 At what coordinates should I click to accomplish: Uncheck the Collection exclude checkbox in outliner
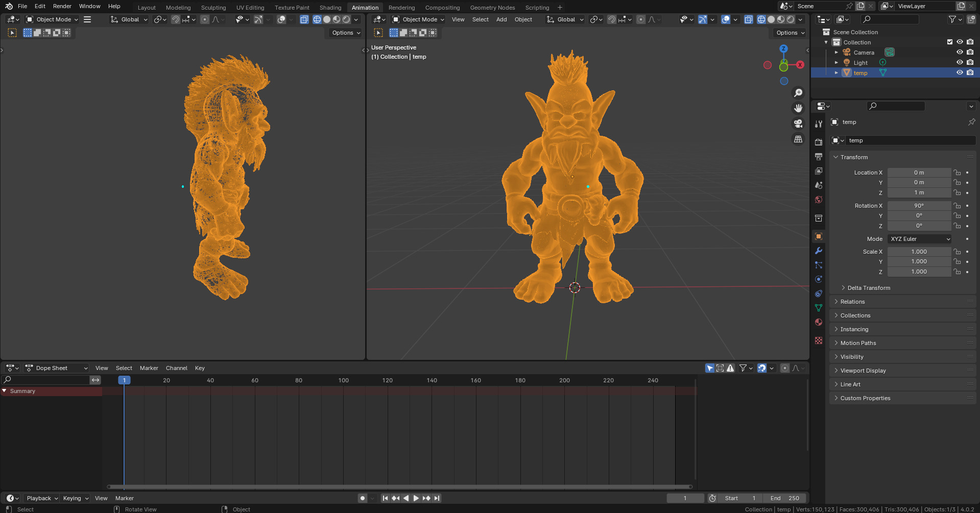[950, 42]
